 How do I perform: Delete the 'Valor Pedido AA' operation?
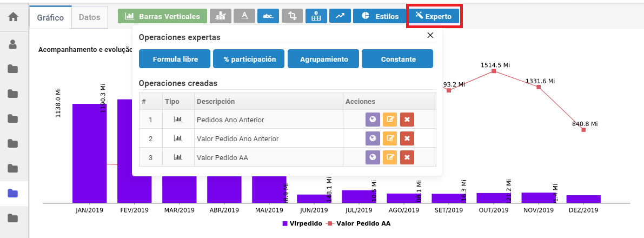click(407, 157)
